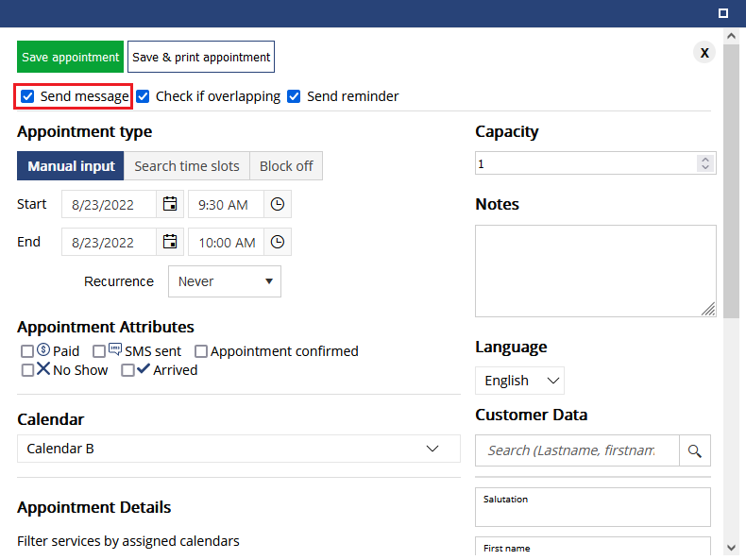The width and height of the screenshot is (746, 560).
Task: Click the Start date field 8/23/2022
Action: tap(109, 204)
